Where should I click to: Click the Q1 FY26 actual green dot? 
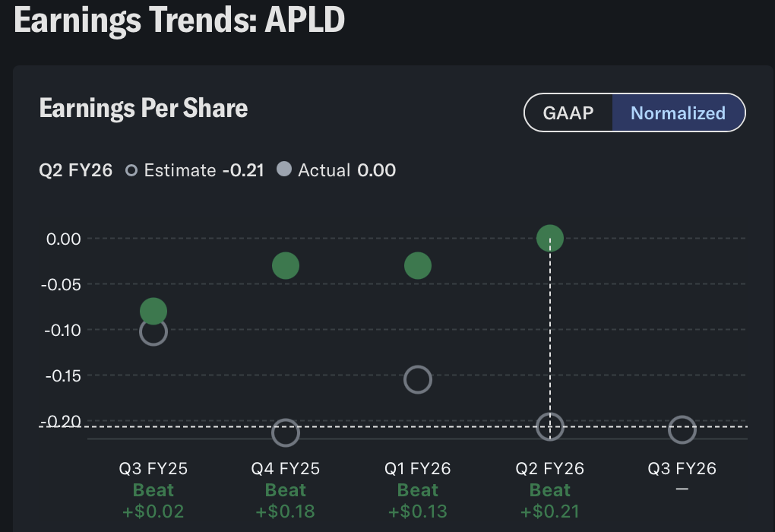pos(418,266)
